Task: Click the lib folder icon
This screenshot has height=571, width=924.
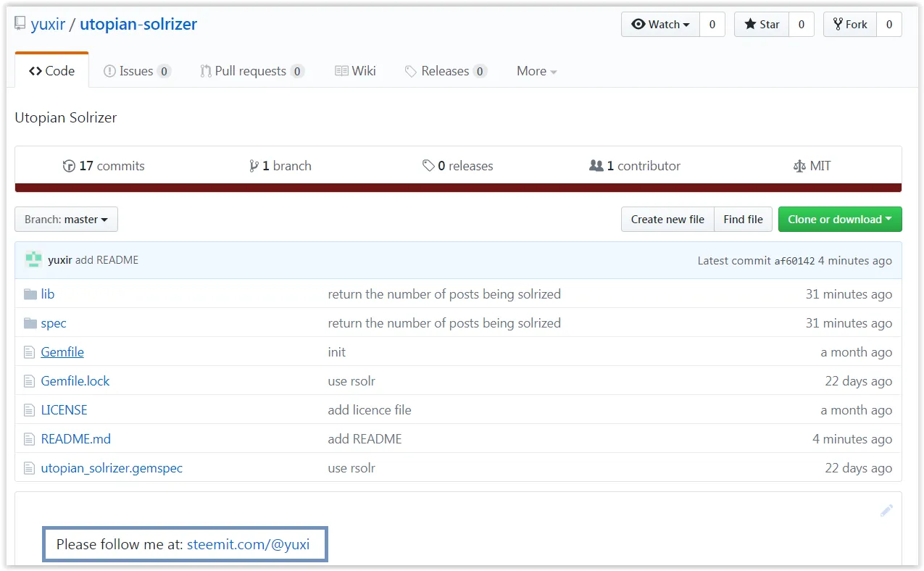Action: tap(30, 294)
